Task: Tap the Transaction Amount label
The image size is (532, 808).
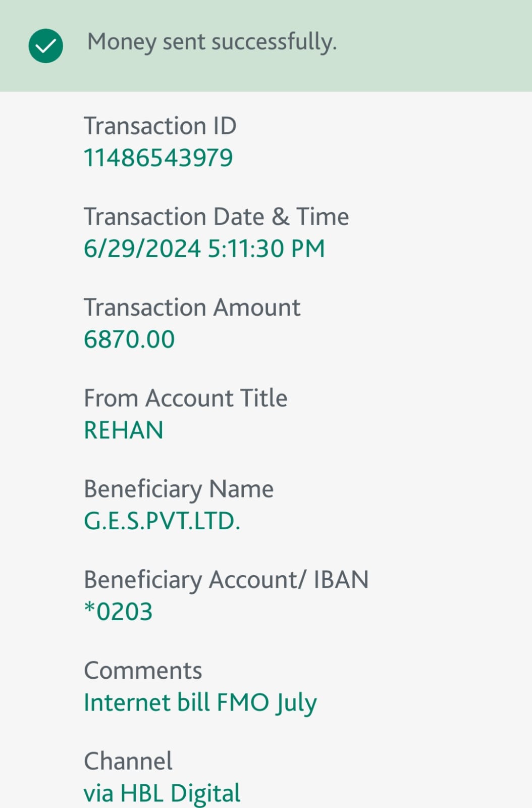Action: tap(192, 308)
